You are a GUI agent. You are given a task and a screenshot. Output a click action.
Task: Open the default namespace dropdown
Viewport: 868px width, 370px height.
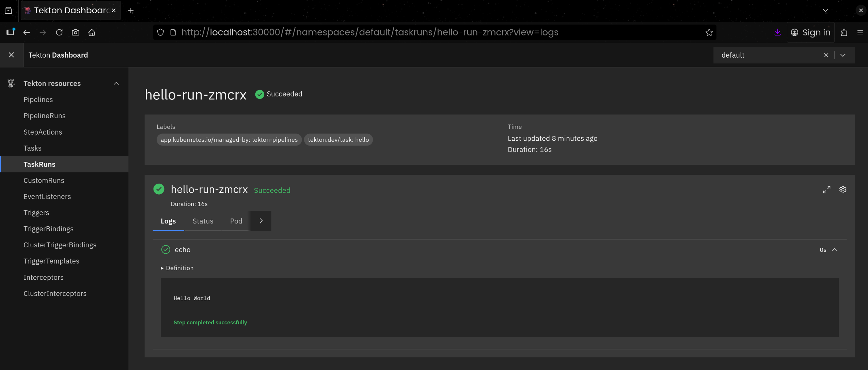(843, 55)
